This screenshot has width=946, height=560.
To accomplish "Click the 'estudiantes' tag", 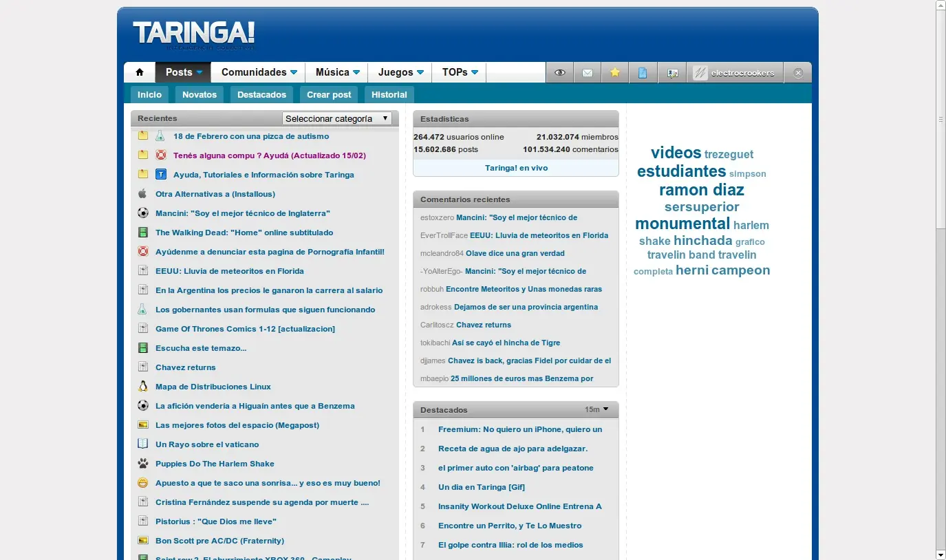I will (682, 171).
